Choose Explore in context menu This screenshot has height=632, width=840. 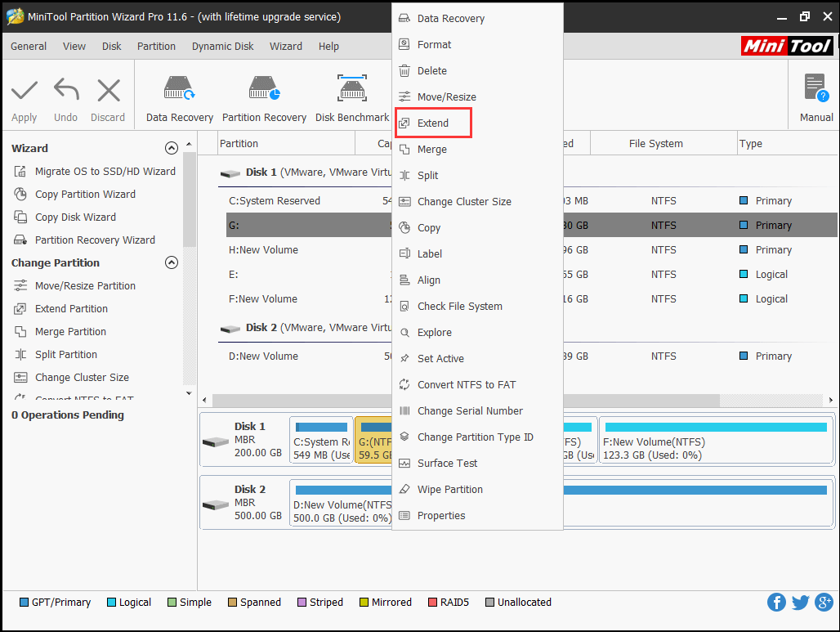point(477,332)
